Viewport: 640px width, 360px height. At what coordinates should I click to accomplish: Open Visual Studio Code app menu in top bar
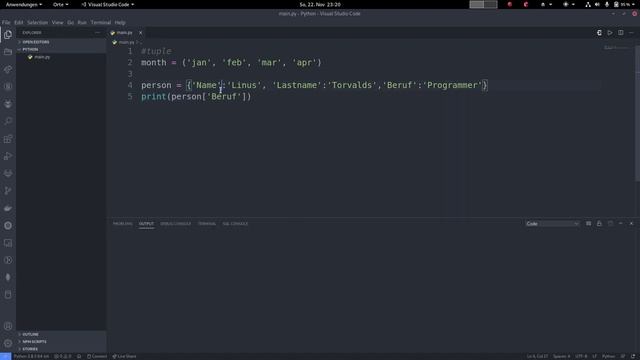click(x=108, y=4)
